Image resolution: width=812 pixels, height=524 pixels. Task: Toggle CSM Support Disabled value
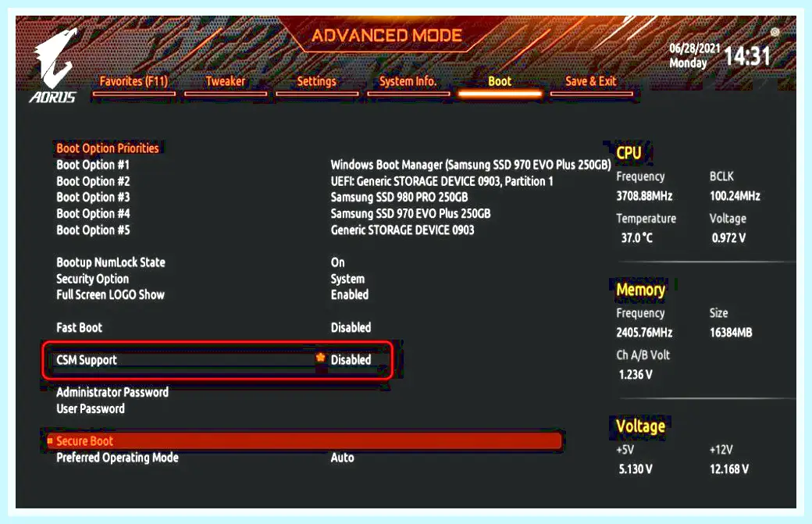(351, 360)
